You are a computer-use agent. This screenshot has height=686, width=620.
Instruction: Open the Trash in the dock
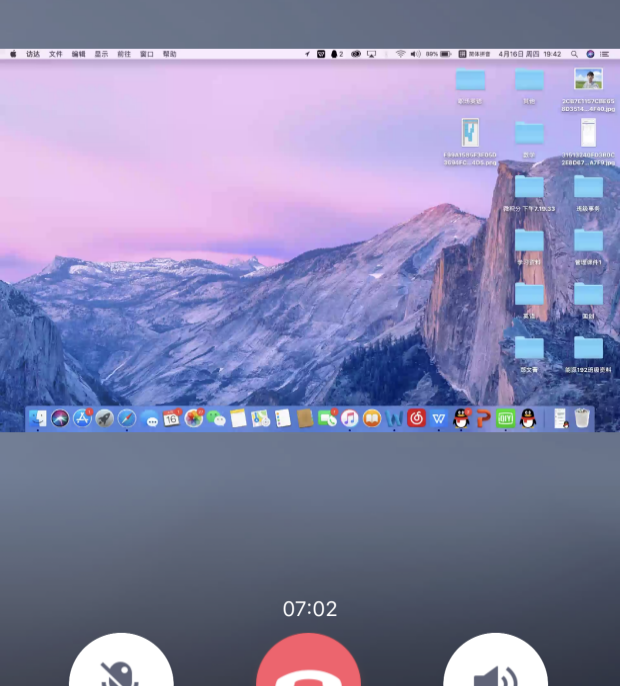pos(582,419)
